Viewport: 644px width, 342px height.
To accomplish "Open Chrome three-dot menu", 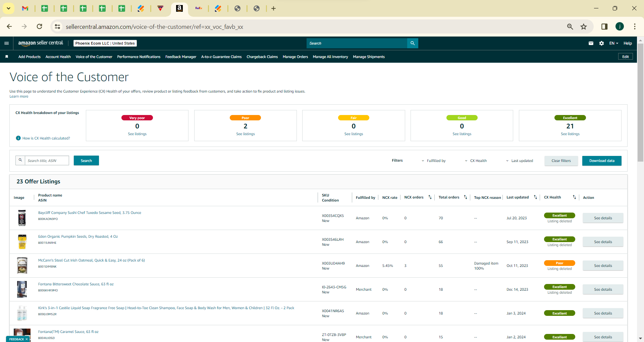I will [635, 26].
